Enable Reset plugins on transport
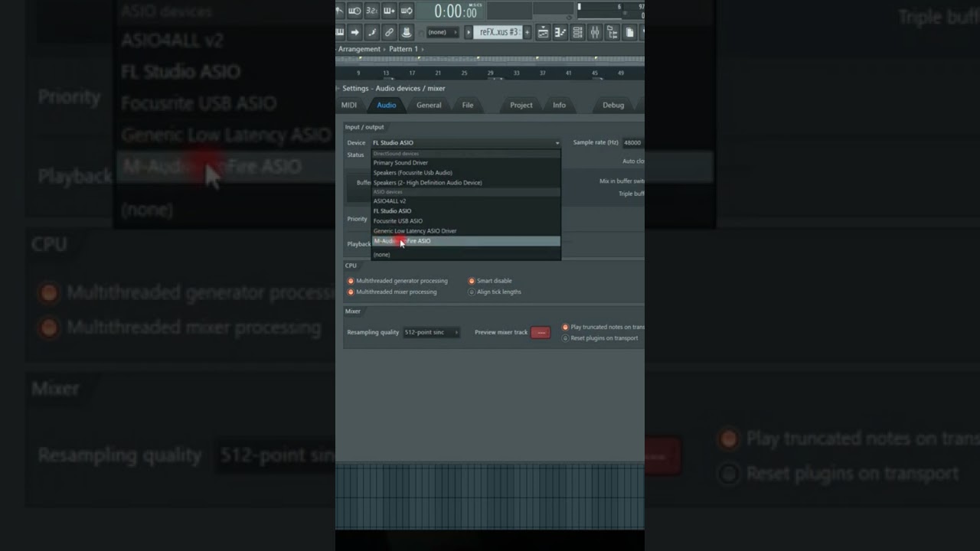980x551 pixels. point(565,337)
